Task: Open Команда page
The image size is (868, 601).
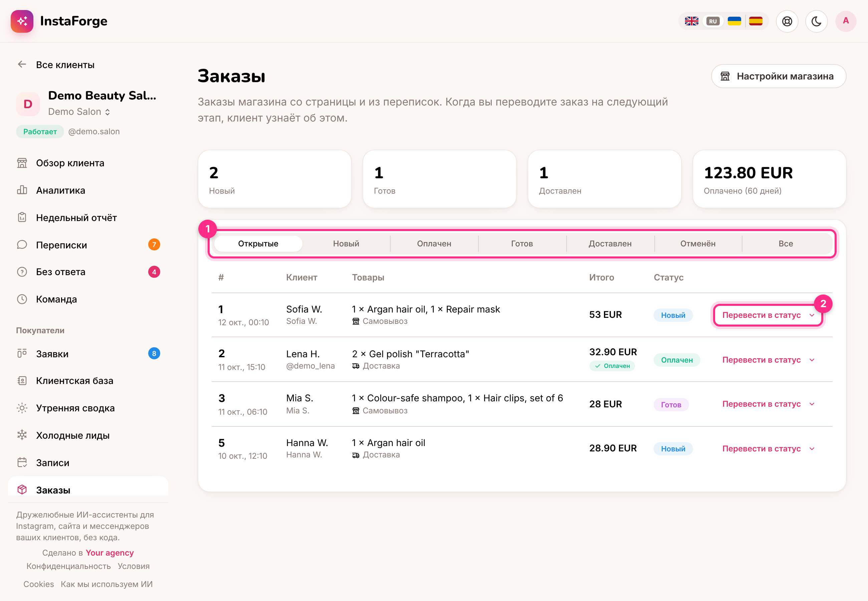Action: (88, 299)
